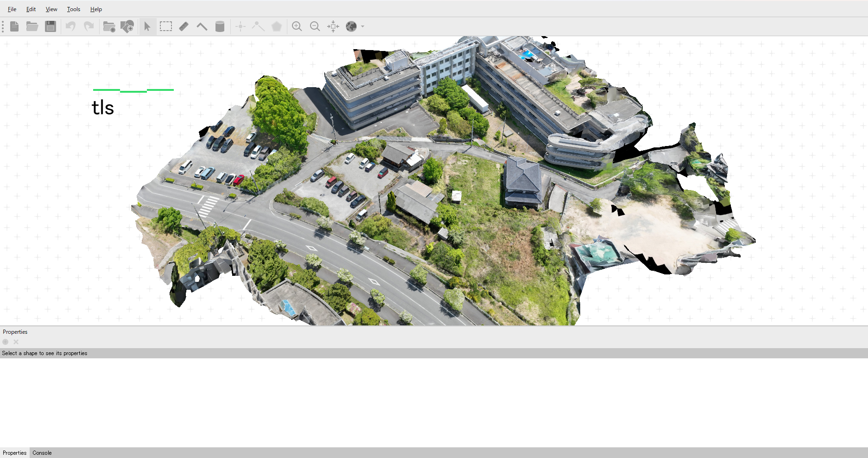Image resolution: width=868 pixels, height=458 pixels.
Task: Click the add folder icon
Action: pyautogui.click(x=109, y=26)
